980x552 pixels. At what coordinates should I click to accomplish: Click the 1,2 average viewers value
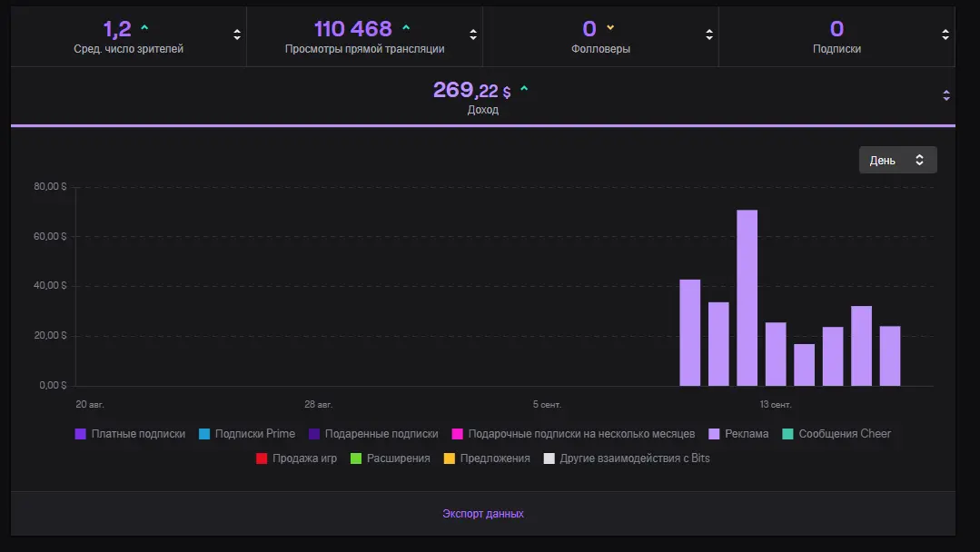point(117,29)
